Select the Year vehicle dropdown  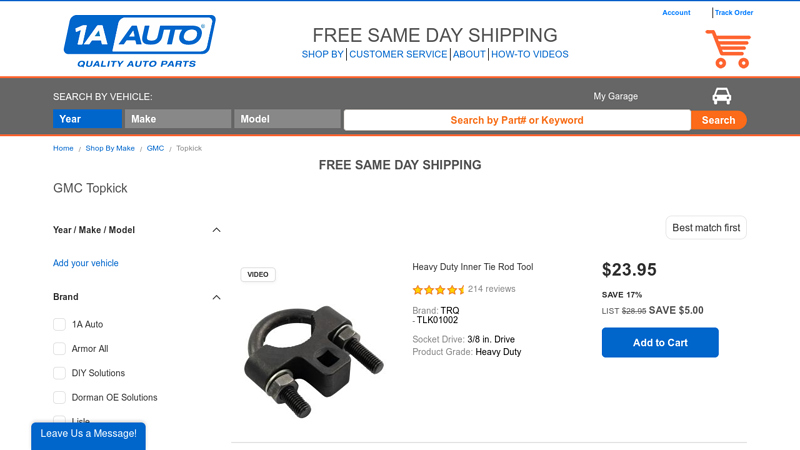(x=87, y=119)
